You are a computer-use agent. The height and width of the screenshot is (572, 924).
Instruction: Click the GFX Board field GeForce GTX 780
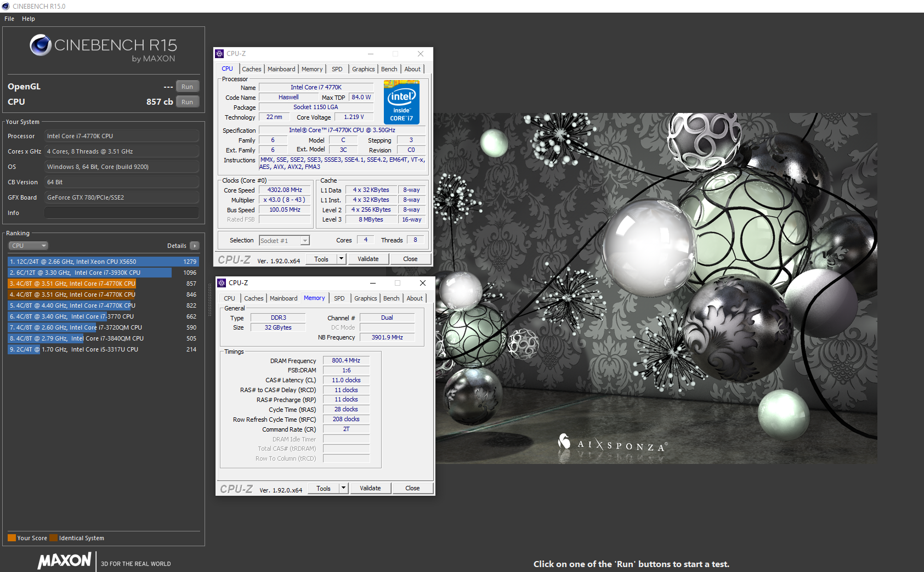(x=122, y=197)
